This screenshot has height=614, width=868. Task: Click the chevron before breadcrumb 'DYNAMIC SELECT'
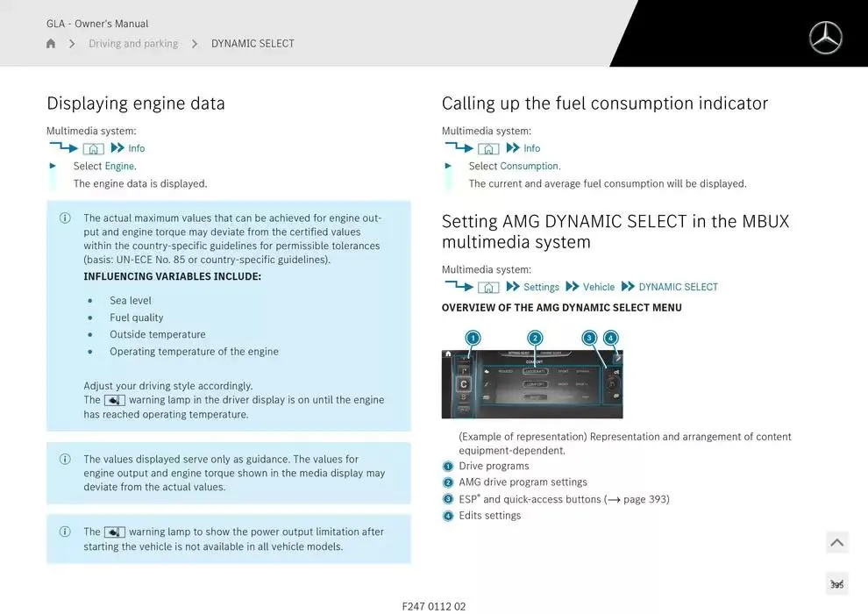195,44
